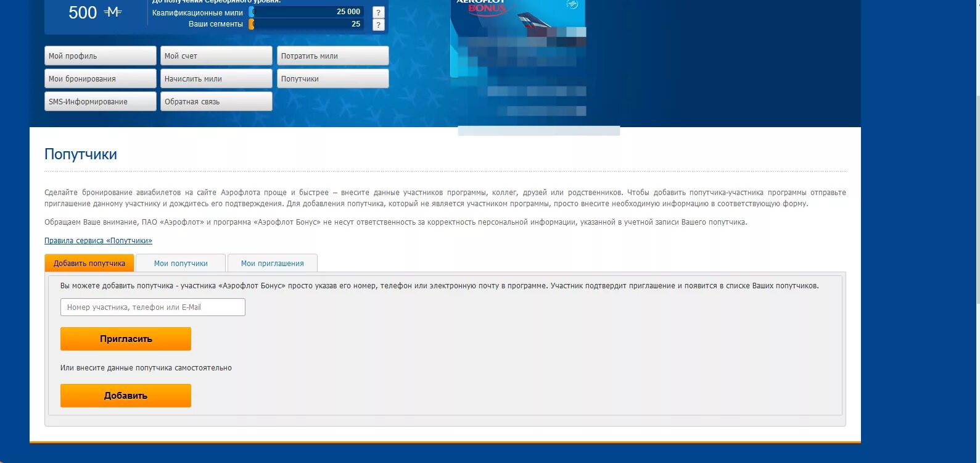Open help for Ваши сегменты
Viewport: 980px width, 463px height.
379,25
